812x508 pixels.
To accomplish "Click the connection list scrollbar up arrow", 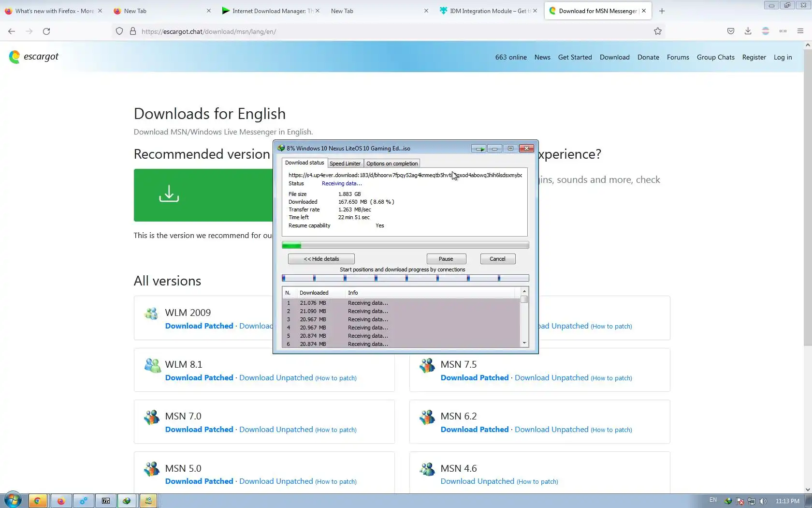I will point(524,291).
